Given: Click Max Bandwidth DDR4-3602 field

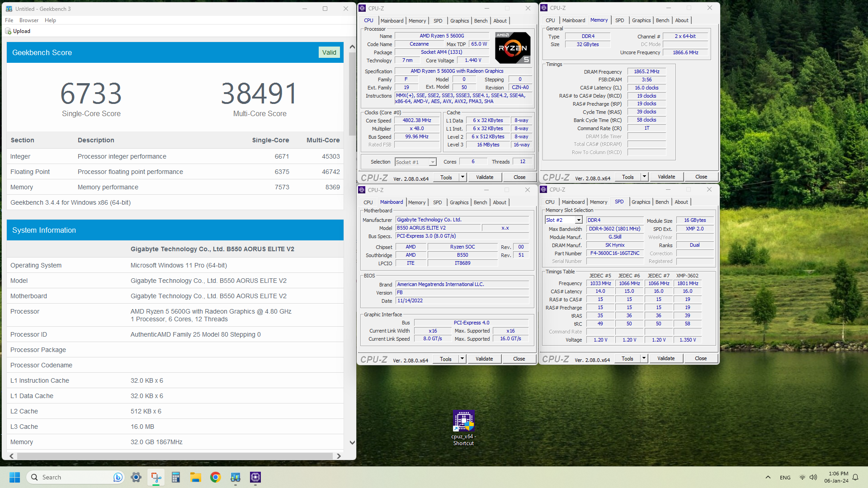Looking at the screenshot, I should pos(615,229).
